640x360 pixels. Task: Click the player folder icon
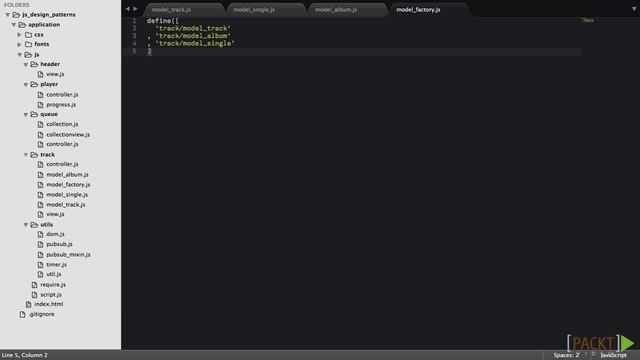click(x=34, y=84)
